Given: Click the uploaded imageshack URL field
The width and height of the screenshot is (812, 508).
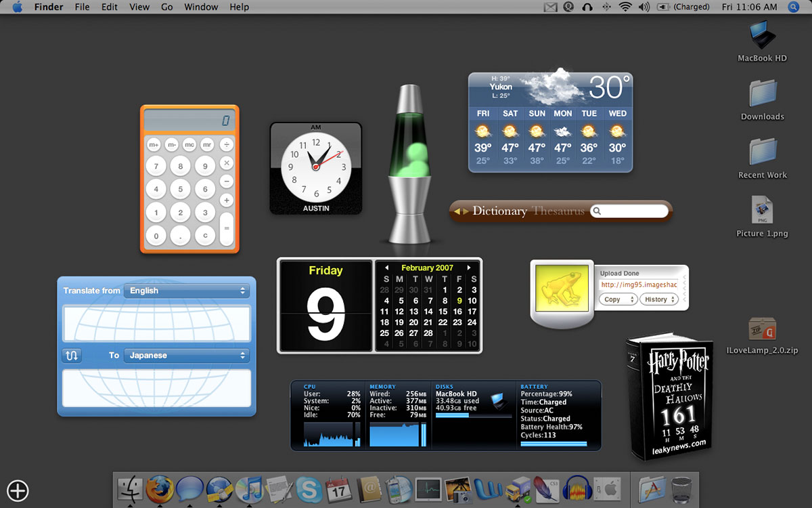Looking at the screenshot, I should tap(638, 284).
